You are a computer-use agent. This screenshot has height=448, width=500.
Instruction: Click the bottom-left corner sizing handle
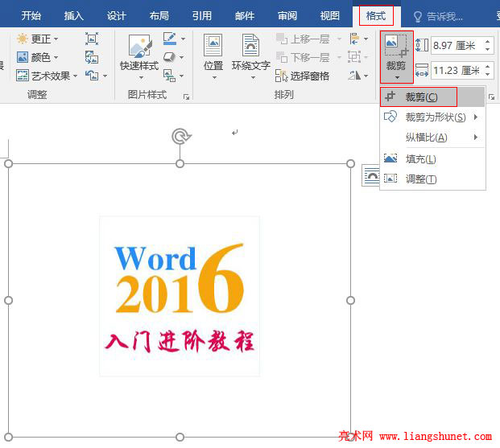click(9, 437)
